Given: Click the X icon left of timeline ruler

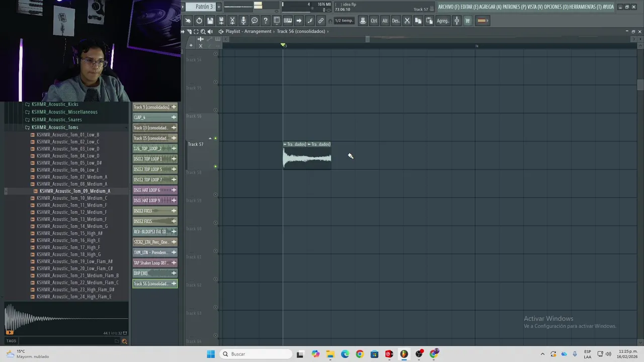Looking at the screenshot, I should click(200, 46).
